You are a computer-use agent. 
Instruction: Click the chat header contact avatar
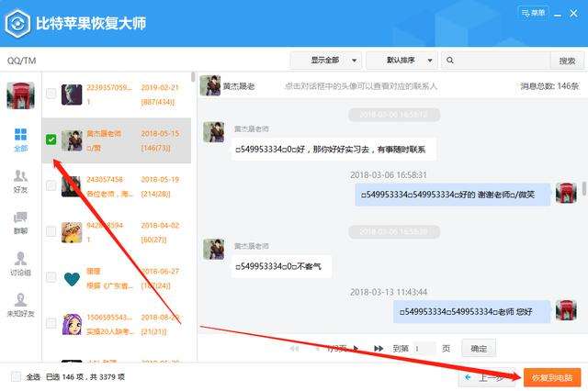(210, 85)
